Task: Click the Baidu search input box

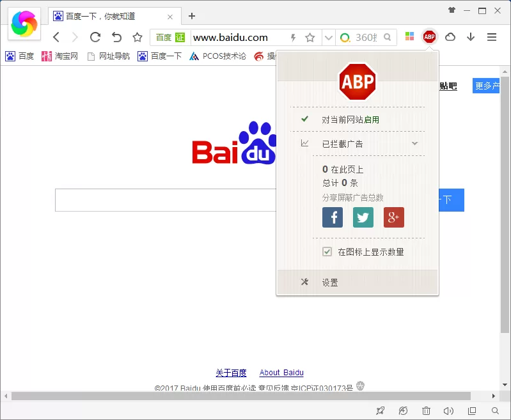Action: click(x=166, y=200)
